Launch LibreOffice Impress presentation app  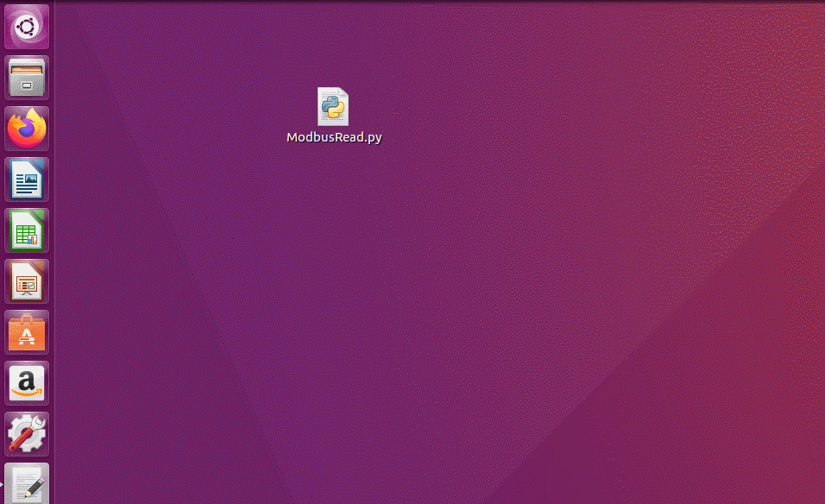coord(27,282)
